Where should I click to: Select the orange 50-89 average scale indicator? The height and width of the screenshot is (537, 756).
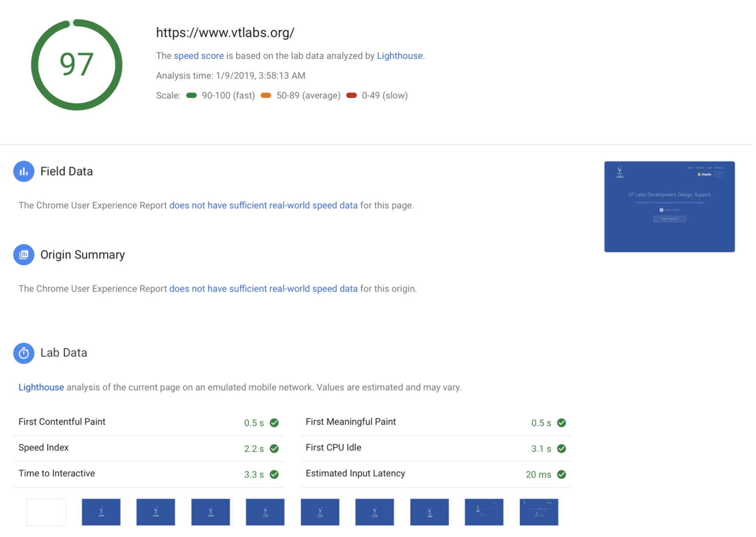pos(266,95)
